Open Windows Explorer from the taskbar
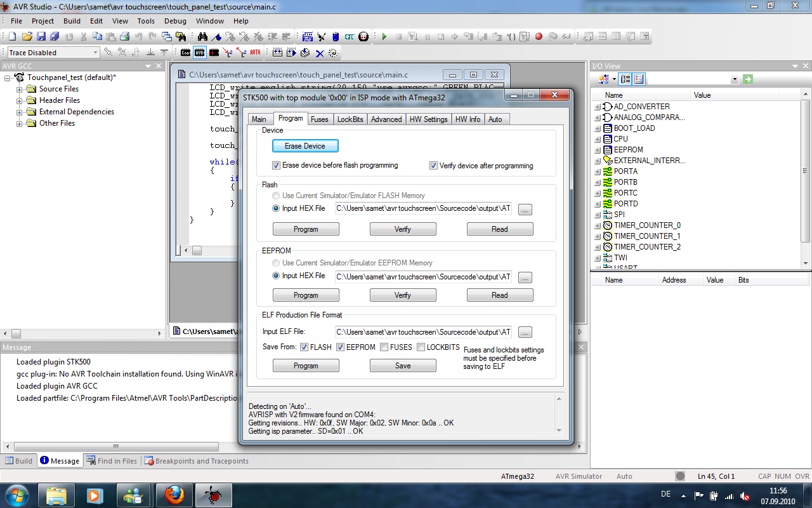 56,494
